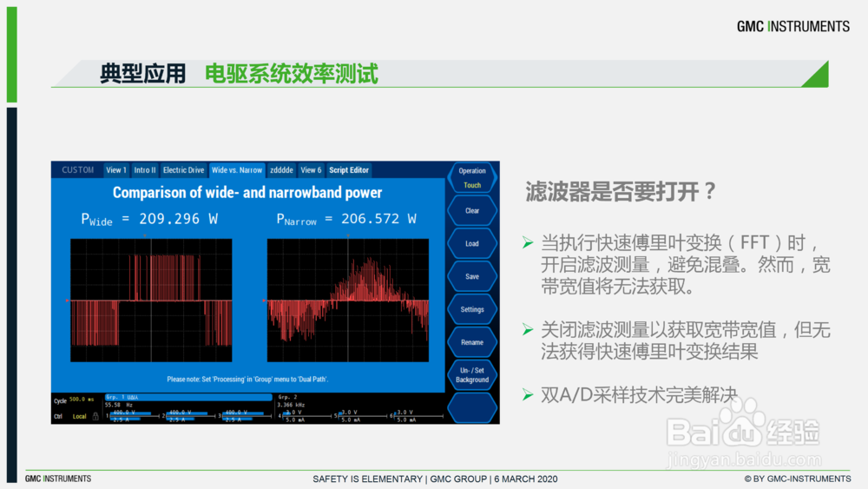
Task: Toggle the Operation Touch button
Action: point(472,178)
